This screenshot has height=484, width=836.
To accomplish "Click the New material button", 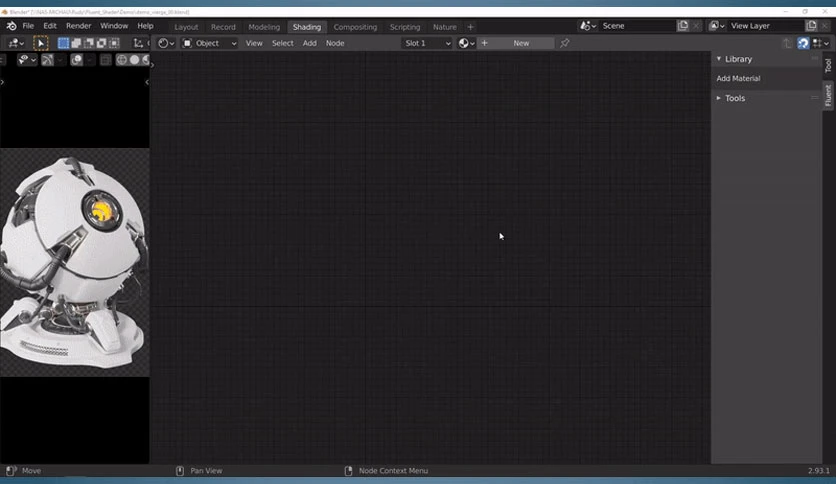I will click(516, 43).
